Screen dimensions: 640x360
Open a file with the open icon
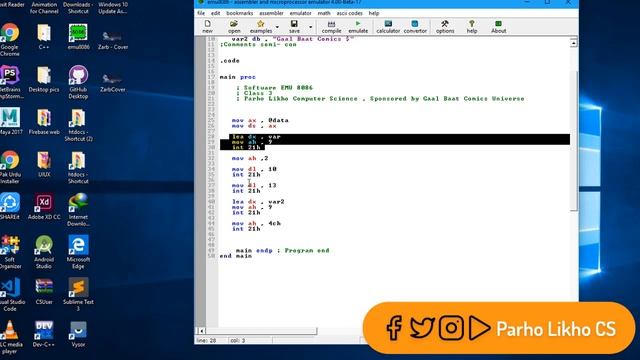click(x=234, y=27)
